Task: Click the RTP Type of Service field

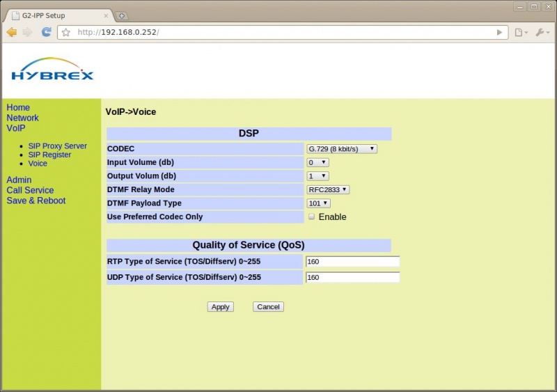Action: tap(352, 262)
